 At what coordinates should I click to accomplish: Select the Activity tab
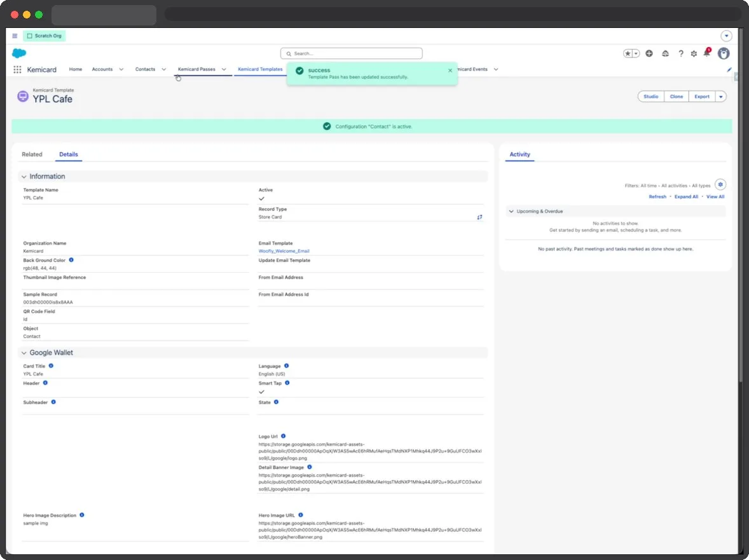(519, 154)
